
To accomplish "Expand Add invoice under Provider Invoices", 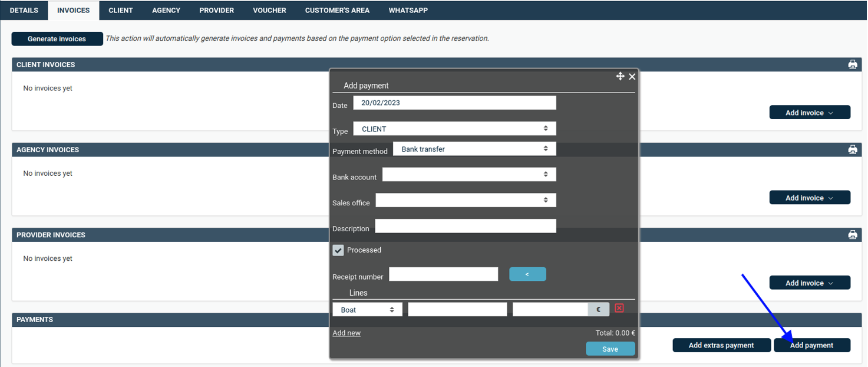I will click(810, 283).
